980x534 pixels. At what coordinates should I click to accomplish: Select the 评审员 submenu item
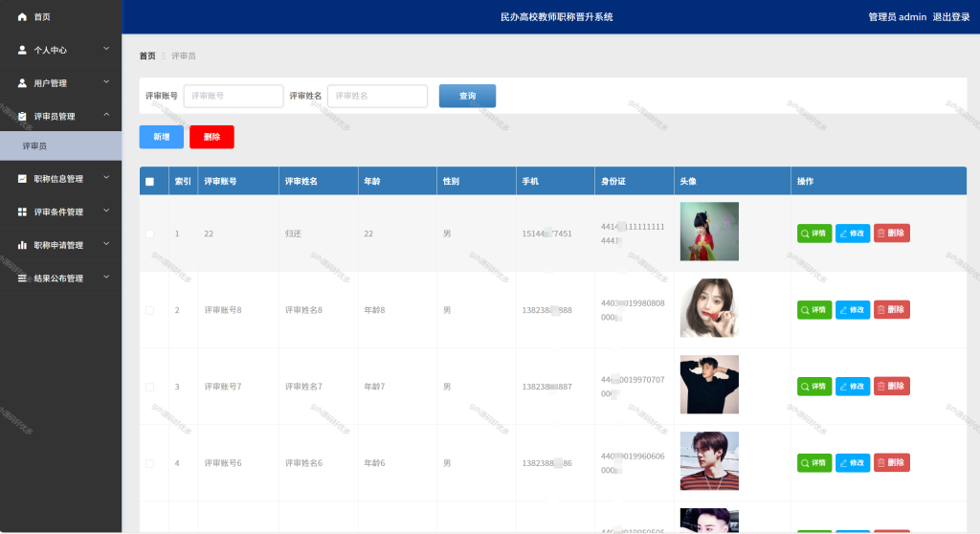coord(60,145)
